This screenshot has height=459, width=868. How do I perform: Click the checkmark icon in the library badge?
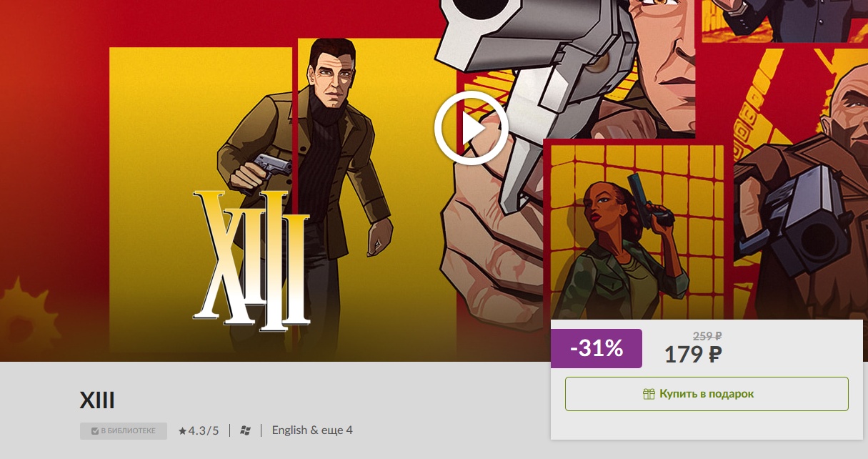pos(95,431)
